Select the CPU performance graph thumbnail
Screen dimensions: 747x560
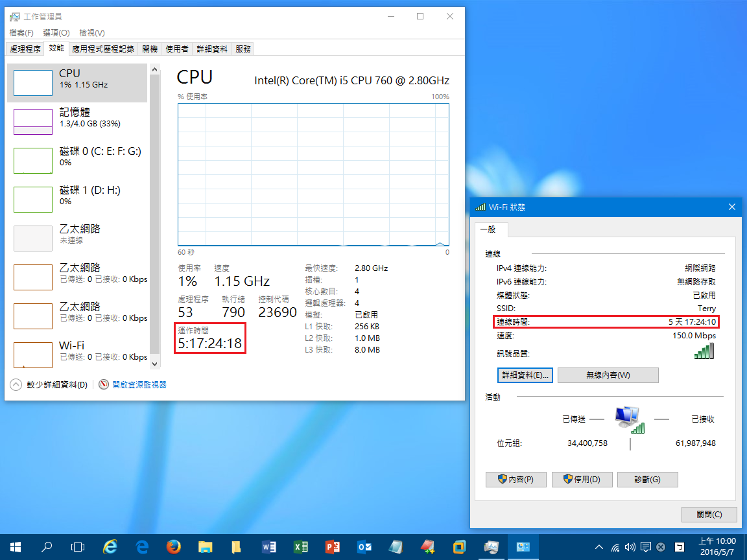[x=33, y=83]
